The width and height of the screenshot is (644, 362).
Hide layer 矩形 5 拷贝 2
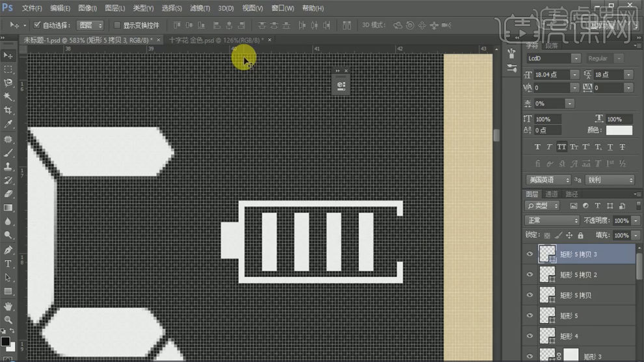(530, 274)
